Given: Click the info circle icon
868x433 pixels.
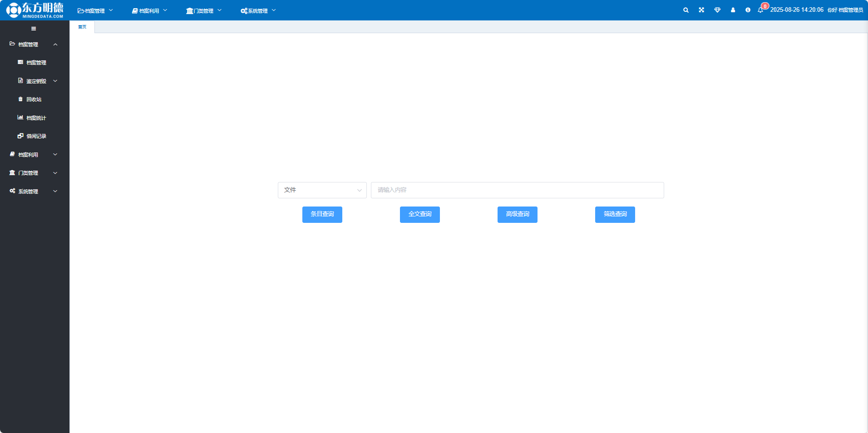Looking at the screenshot, I should coord(748,10).
